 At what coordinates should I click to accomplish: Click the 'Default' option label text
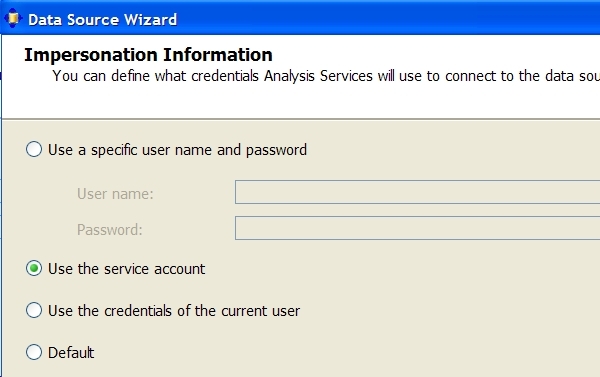coord(71,353)
